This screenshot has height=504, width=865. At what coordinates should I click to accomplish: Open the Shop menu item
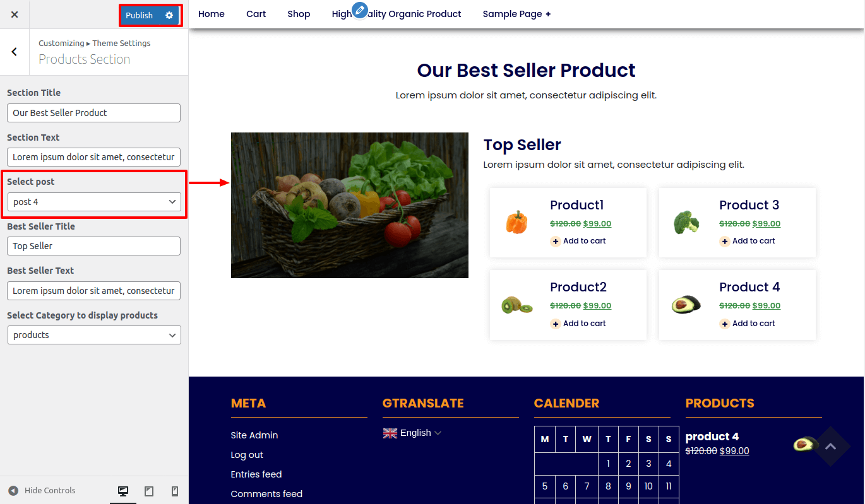299,14
